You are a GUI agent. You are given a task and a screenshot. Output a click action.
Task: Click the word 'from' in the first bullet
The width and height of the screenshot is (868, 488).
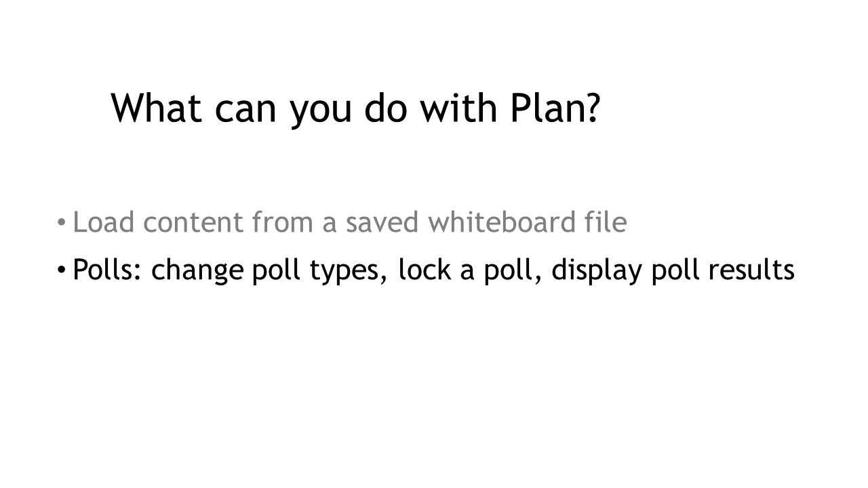point(278,222)
